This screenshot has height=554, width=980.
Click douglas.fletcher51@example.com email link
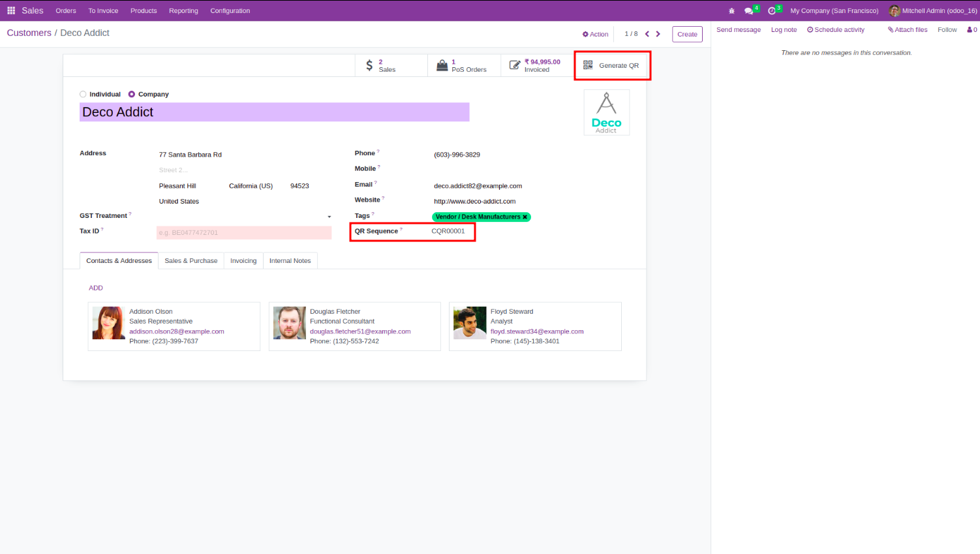click(x=360, y=331)
